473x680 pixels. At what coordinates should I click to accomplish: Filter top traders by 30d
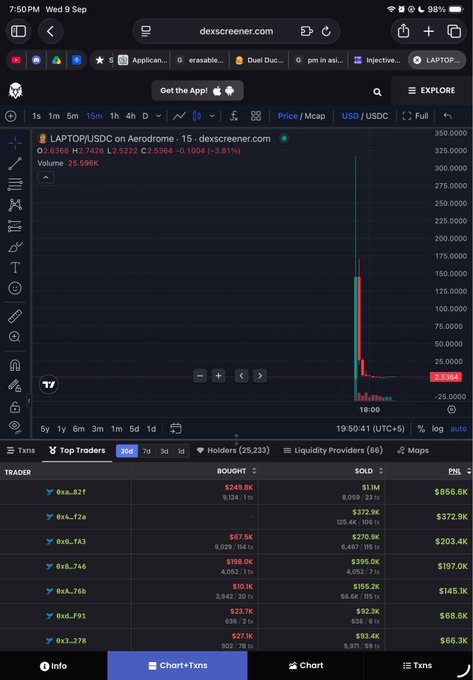[x=127, y=451]
